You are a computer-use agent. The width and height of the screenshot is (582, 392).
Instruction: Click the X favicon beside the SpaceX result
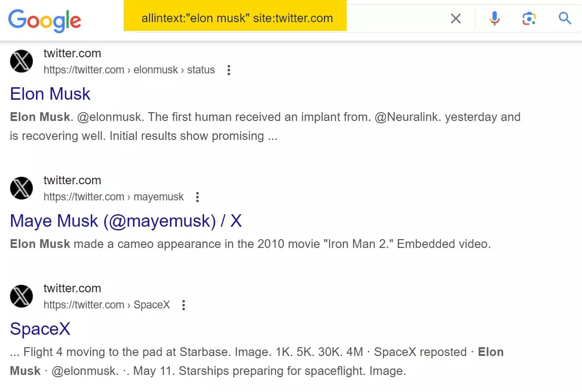(21, 296)
